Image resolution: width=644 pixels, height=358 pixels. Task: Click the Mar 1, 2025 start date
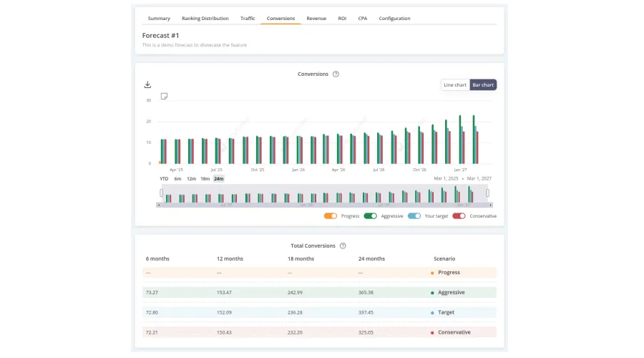coord(447,178)
